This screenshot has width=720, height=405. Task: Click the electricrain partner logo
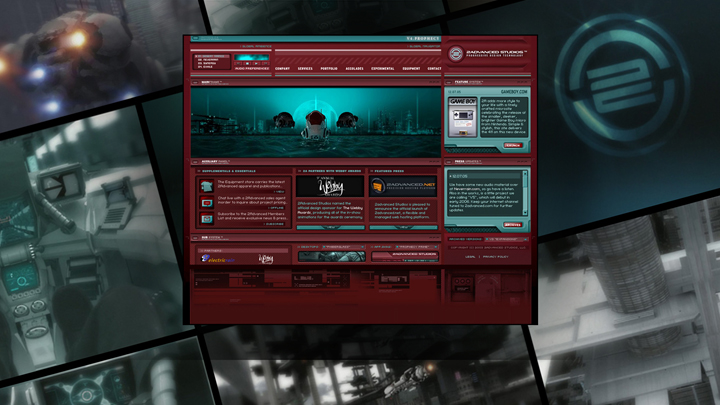click(218, 259)
